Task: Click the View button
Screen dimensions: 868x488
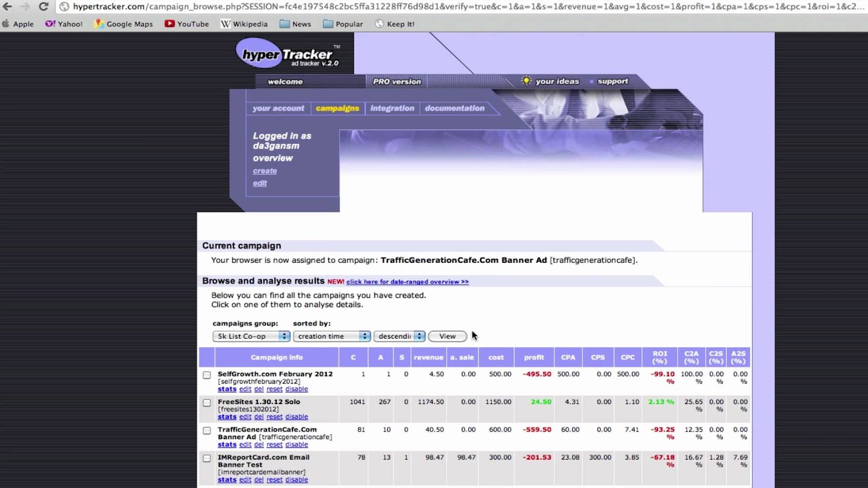Action: (x=448, y=336)
